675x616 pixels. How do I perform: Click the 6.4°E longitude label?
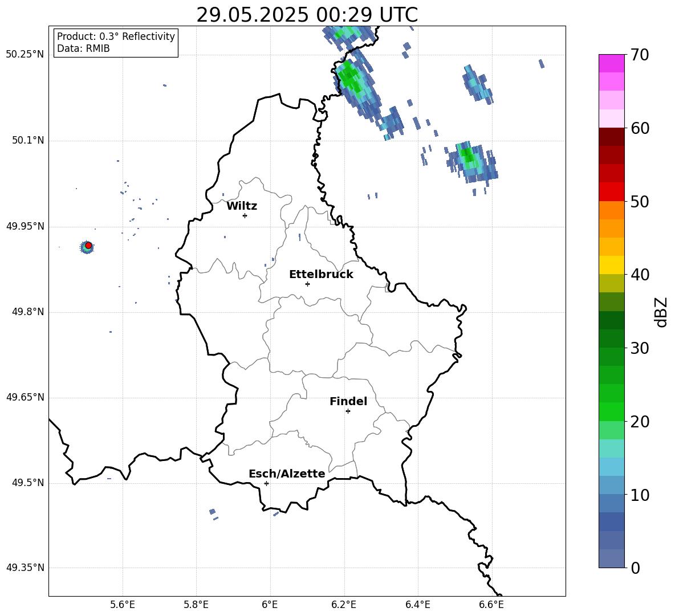coord(417,605)
